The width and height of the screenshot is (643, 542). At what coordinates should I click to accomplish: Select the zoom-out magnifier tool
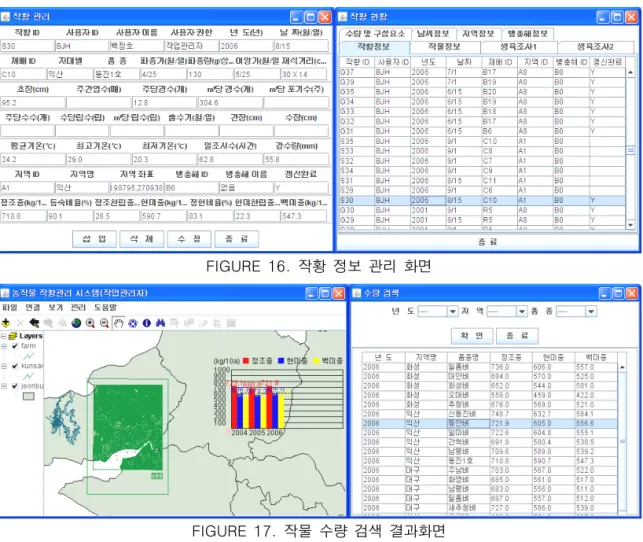tap(104, 323)
